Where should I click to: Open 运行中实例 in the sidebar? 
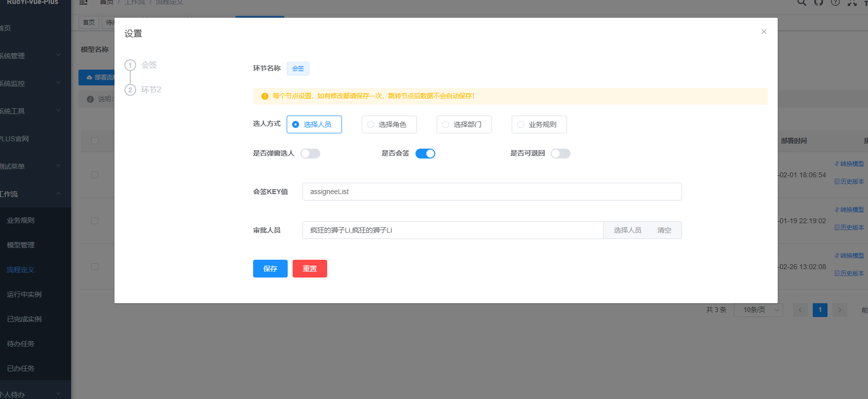pos(24,294)
